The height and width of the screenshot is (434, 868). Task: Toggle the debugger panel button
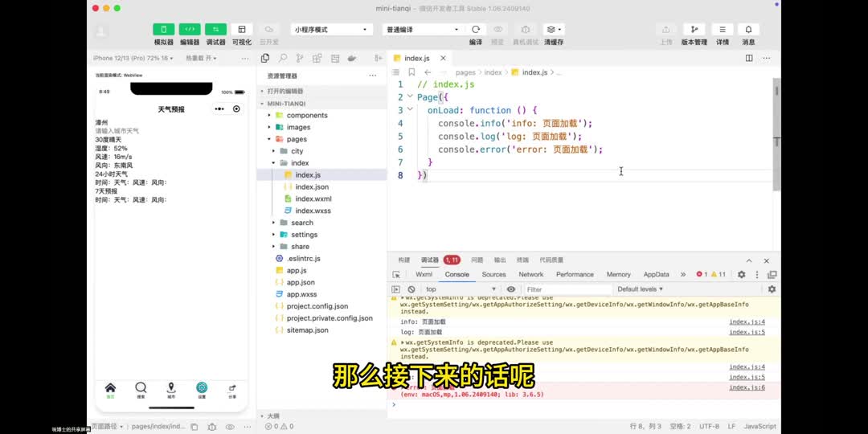tap(215, 30)
